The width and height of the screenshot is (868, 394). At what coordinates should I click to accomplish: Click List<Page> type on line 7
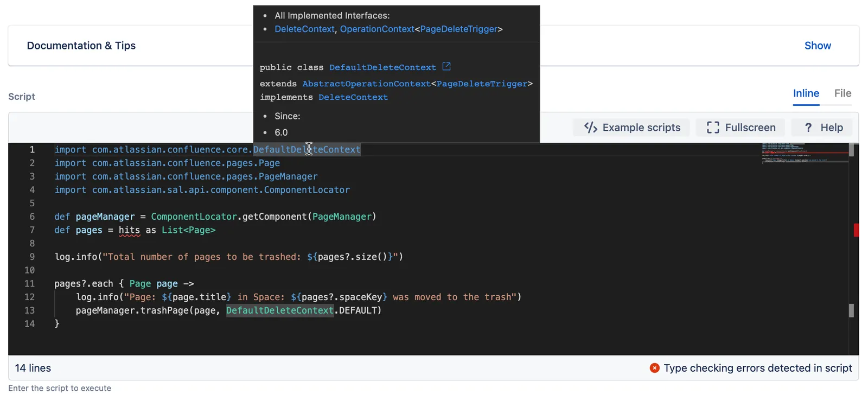[x=188, y=230]
